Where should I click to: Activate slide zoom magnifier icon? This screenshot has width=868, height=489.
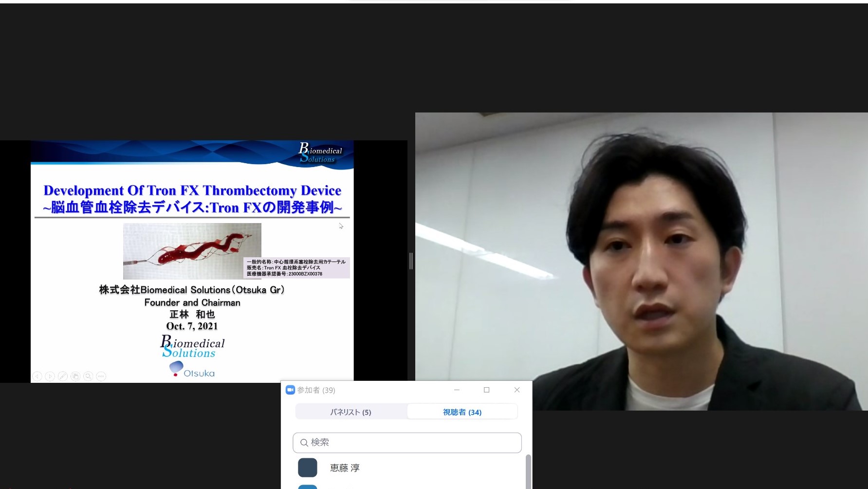coord(88,376)
